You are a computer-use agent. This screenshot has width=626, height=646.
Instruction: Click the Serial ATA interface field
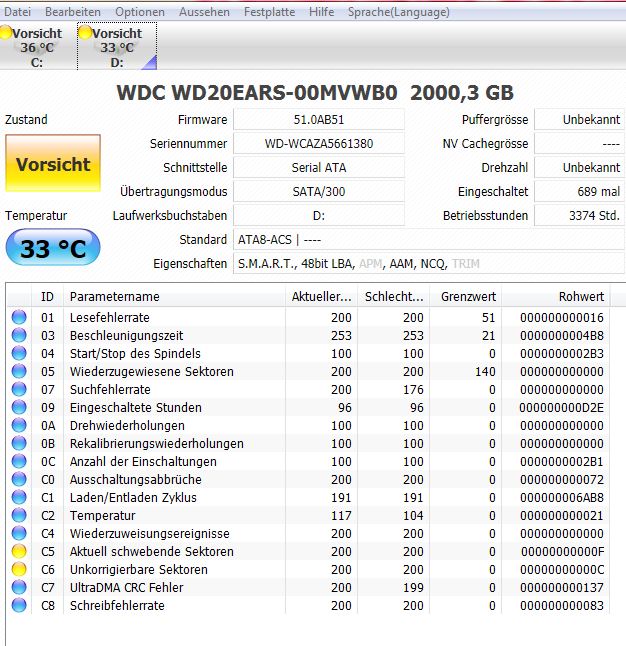pos(319,168)
